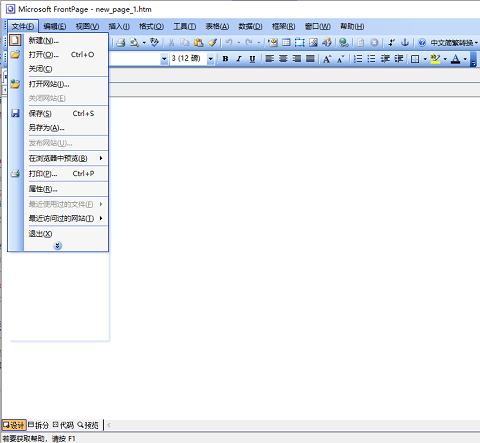This screenshot has height=443, width=480.
Task: Click the Insert Layer dashed-box icon
Action: point(299,42)
